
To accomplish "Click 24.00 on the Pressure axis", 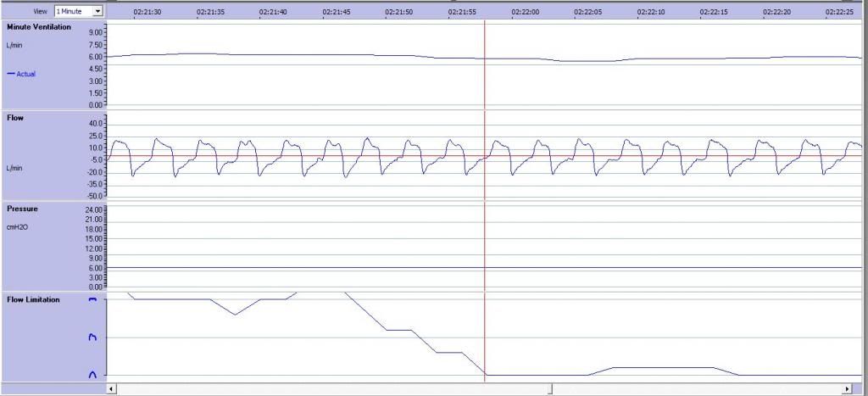I will (x=94, y=210).
